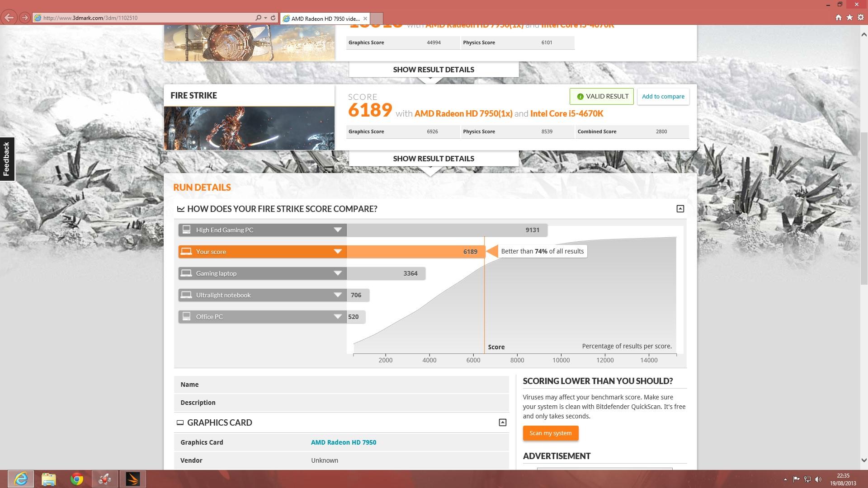Click the Name field row
Image resolution: width=868 pixels, height=488 pixels.
coord(341,385)
